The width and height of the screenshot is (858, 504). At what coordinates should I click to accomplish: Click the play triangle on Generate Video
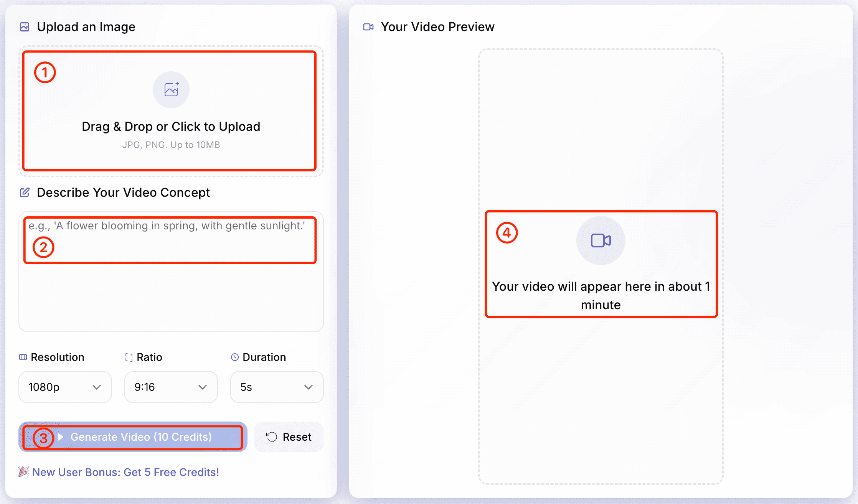(61, 437)
